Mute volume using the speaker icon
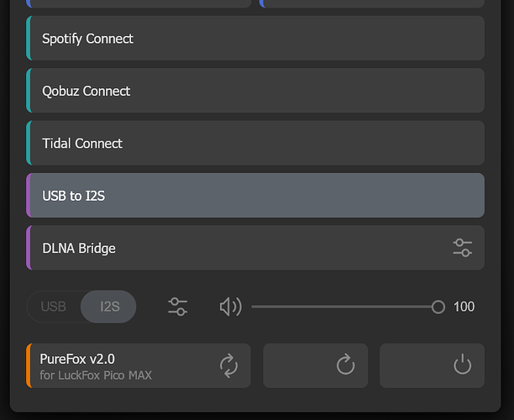The height and width of the screenshot is (420, 514). point(230,307)
